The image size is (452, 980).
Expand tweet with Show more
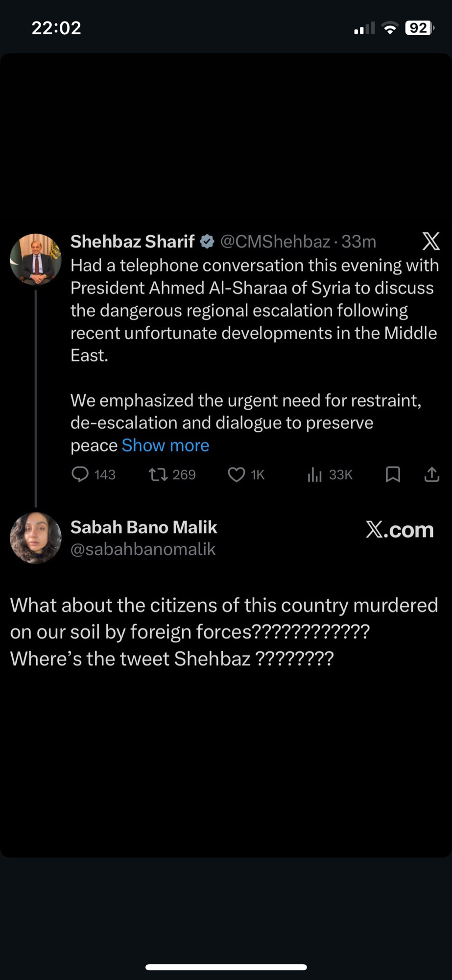(x=165, y=445)
